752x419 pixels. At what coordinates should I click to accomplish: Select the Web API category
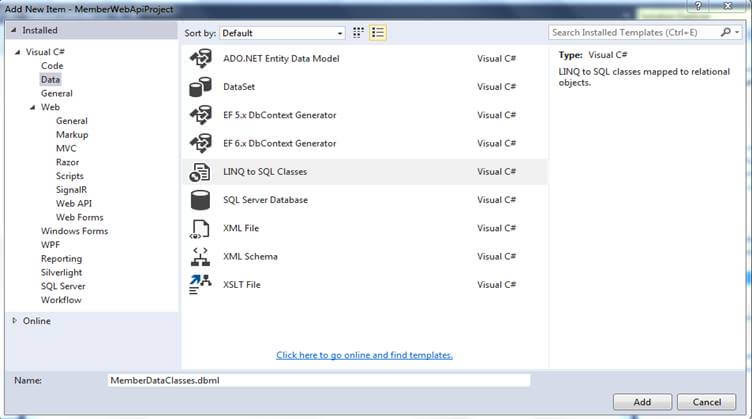click(x=73, y=204)
